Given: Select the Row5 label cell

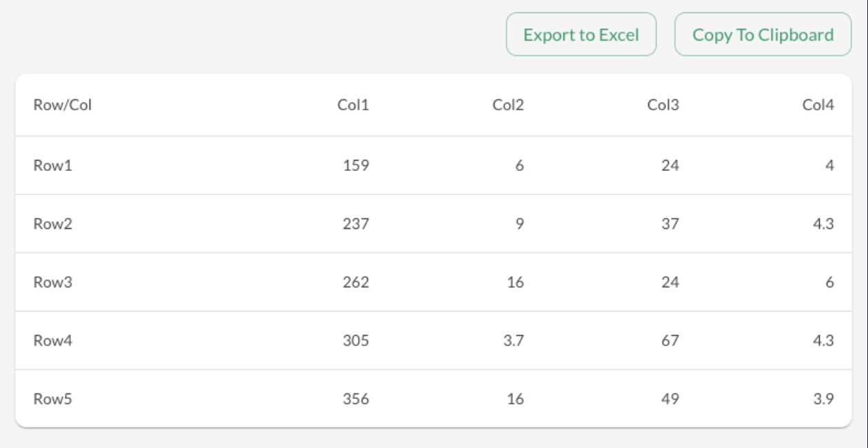Looking at the screenshot, I should point(52,399).
